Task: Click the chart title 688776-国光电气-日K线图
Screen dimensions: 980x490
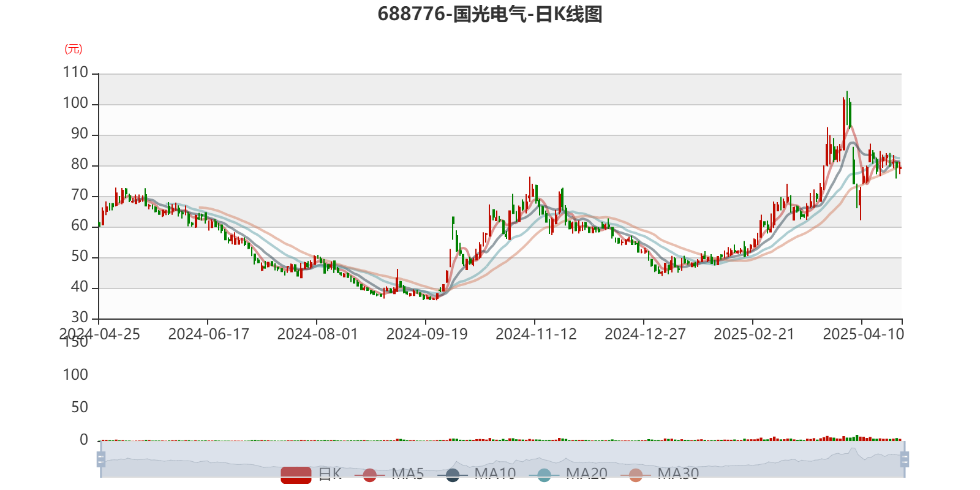Action: 490,14
